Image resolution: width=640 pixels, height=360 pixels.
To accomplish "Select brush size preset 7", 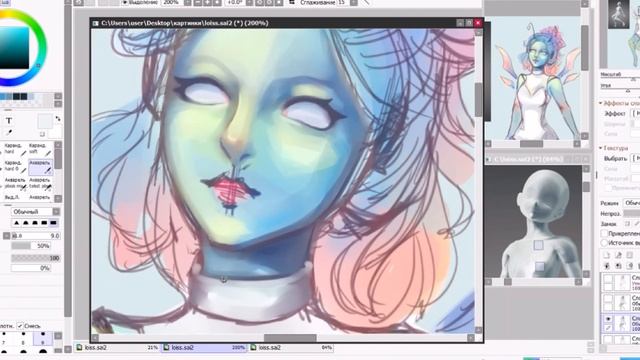I will pyautogui.click(x=4, y=338).
